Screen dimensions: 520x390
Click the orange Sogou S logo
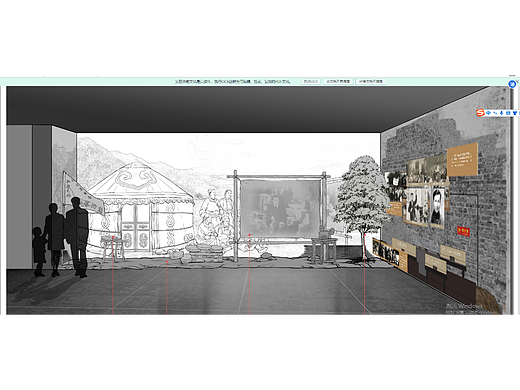coord(480,113)
